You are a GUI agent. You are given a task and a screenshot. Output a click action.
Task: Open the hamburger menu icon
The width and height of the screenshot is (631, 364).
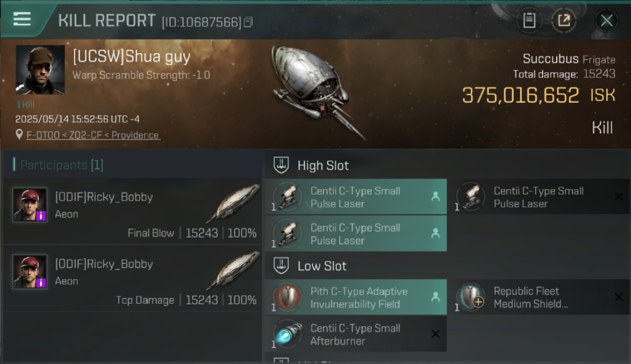pyautogui.click(x=22, y=19)
